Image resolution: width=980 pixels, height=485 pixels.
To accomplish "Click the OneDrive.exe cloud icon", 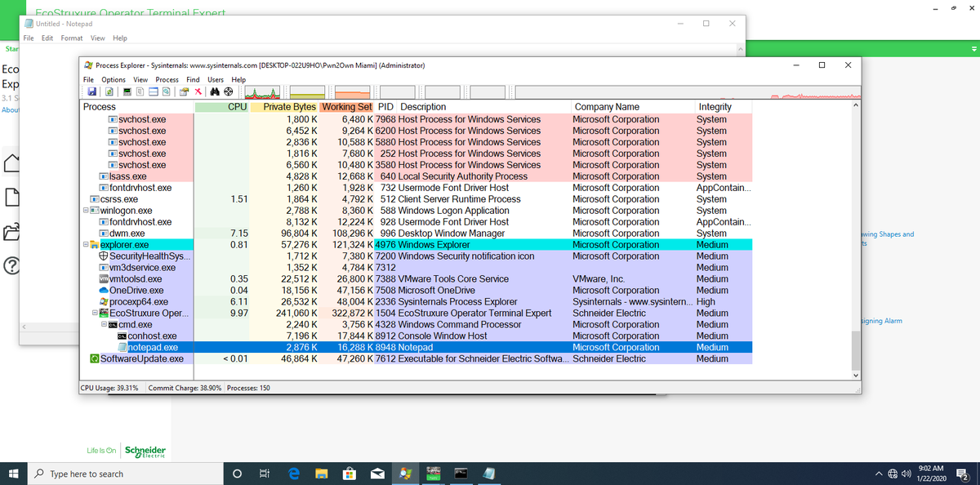I will click(x=104, y=291).
